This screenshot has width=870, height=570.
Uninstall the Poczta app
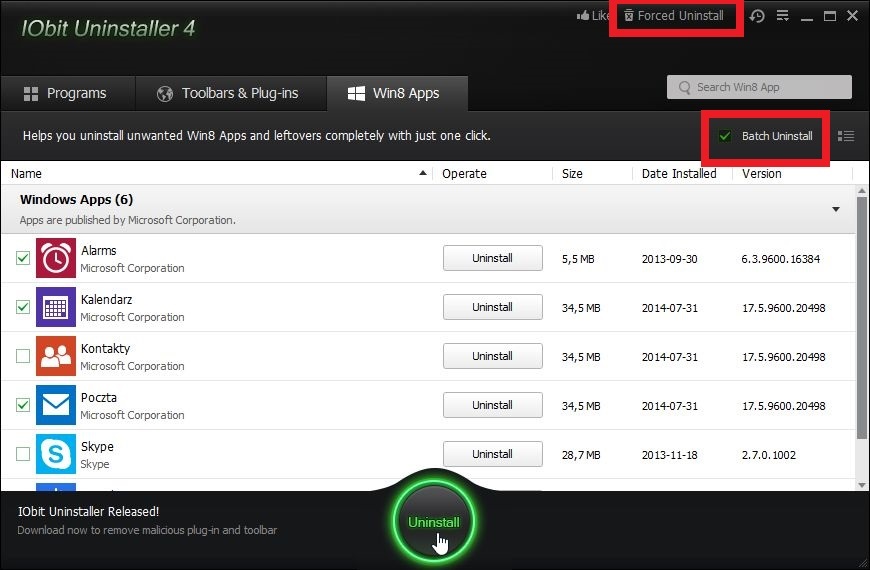493,405
